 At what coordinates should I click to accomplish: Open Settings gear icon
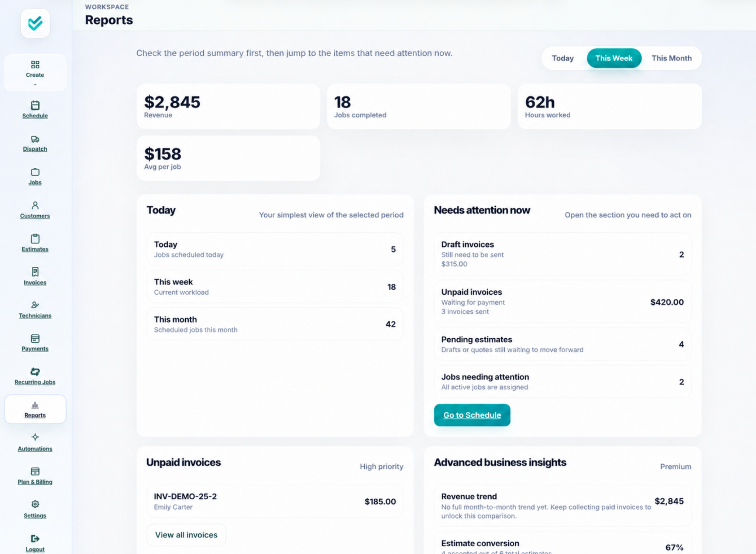35,504
